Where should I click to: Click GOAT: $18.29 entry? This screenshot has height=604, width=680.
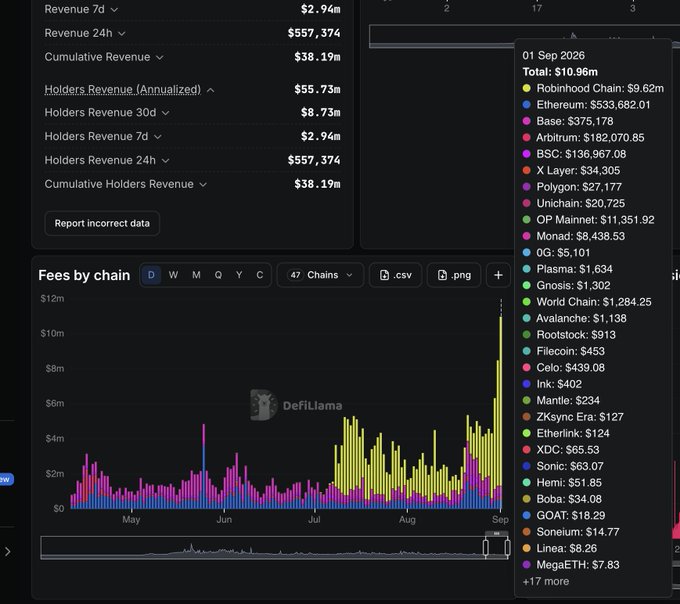click(564, 516)
